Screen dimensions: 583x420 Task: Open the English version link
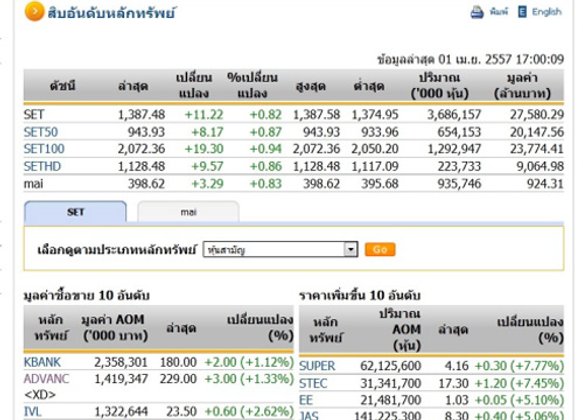[x=547, y=12]
